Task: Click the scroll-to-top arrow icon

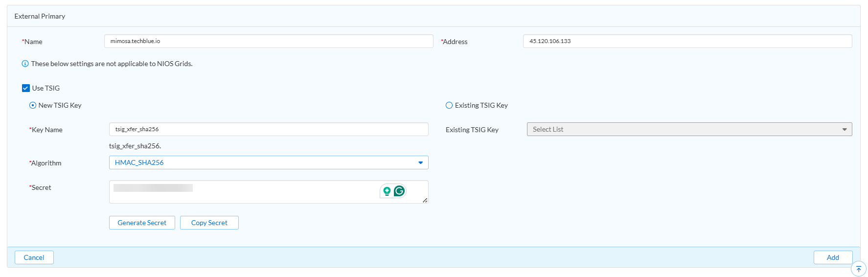Action: tap(858, 269)
